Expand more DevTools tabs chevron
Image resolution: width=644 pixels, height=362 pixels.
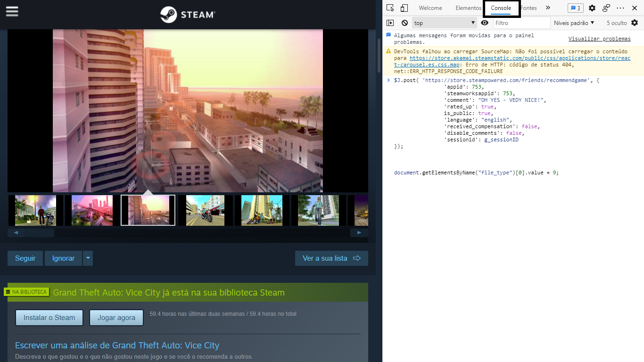(x=548, y=8)
